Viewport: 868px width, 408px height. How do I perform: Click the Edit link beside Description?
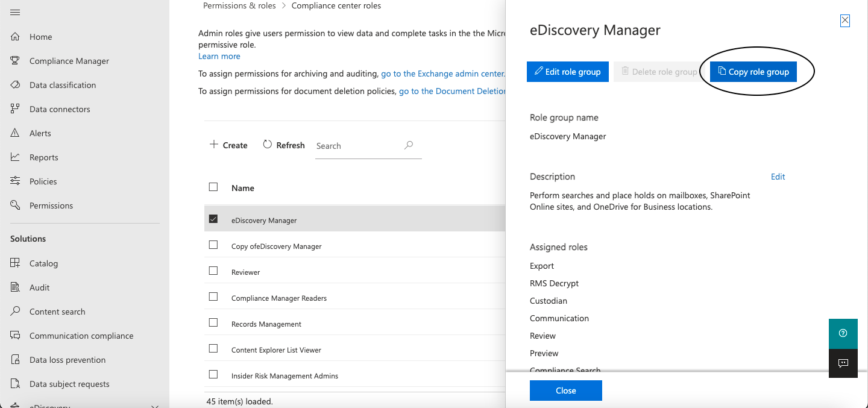778,177
